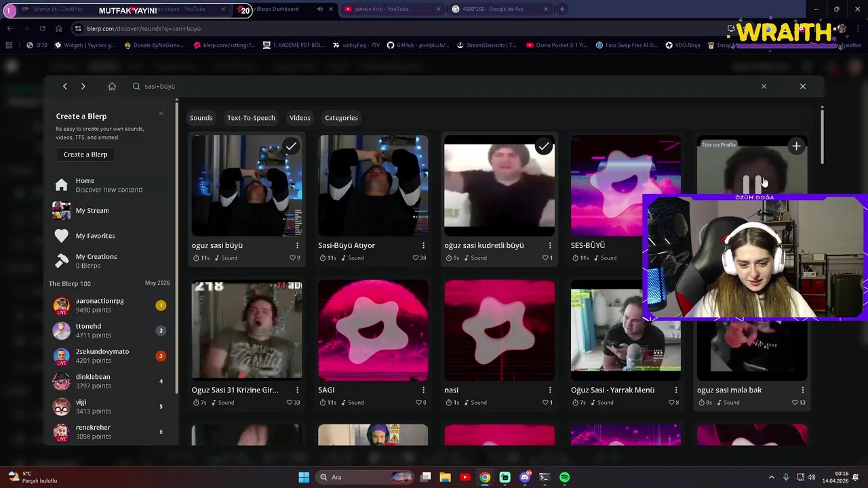Pause the currently previewing sound
868x488 pixels.
(x=751, y=184)
